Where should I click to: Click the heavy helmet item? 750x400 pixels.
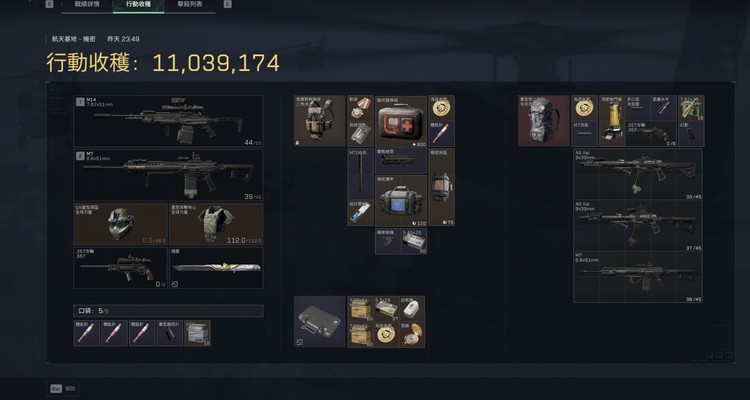(120, 224)
